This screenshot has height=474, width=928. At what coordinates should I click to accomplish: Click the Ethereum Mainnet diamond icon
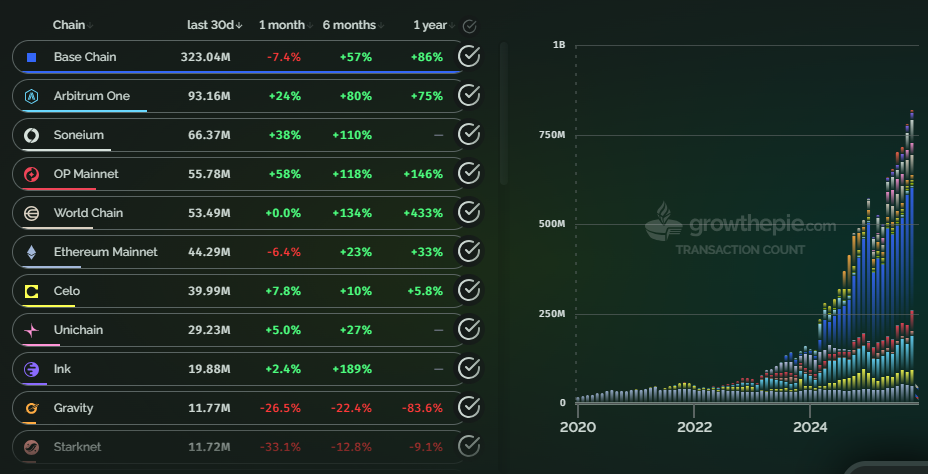pos(31,252)
